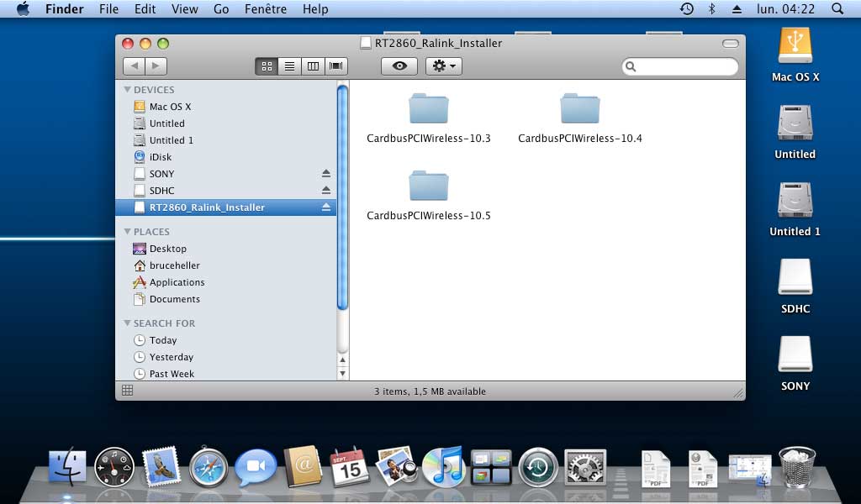Viewport: 861px width, 504px height.
Task: Select Past Week saved search
Action: click(225, 374)
